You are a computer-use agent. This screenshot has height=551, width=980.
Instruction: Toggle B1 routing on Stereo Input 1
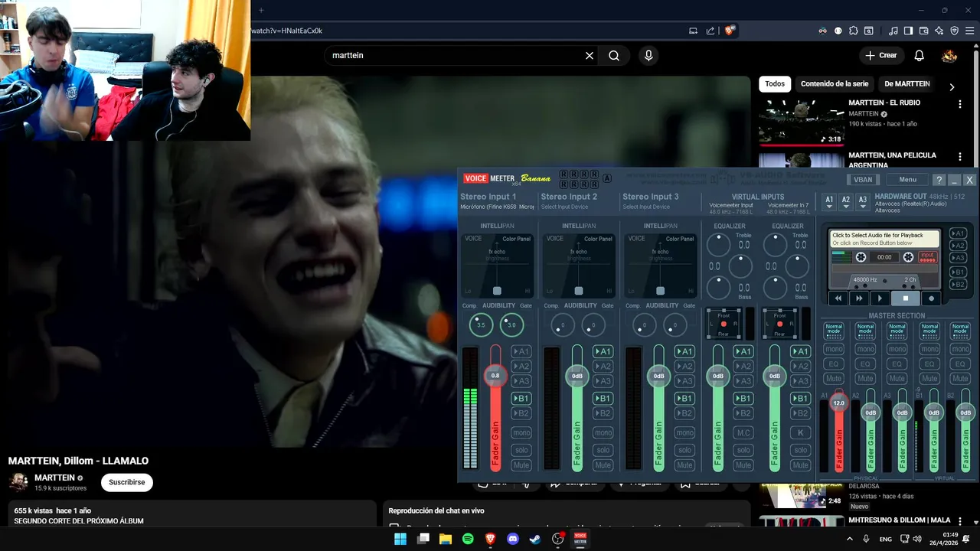[521, 398]
